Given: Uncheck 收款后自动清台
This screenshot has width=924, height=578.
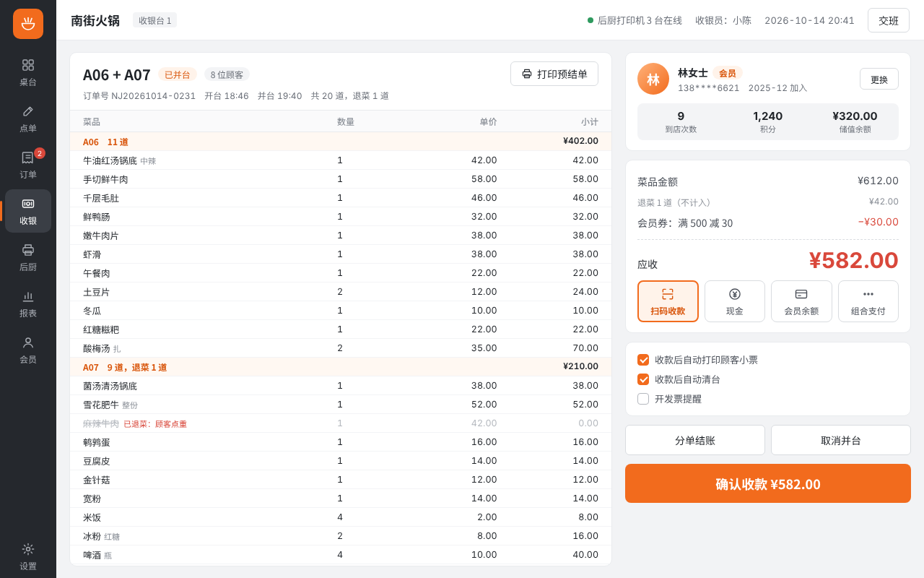Looking at the screenshot, I should (x=643, y=379).
